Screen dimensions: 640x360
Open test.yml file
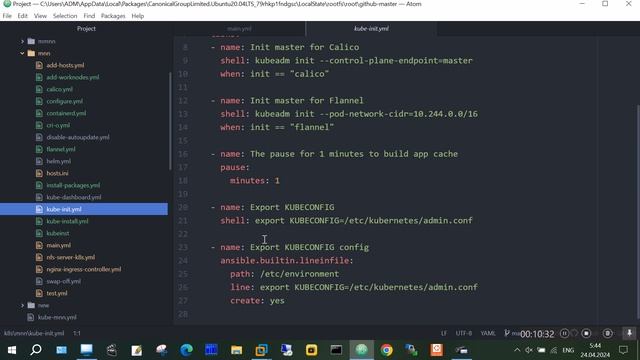[x=57, y=293]
